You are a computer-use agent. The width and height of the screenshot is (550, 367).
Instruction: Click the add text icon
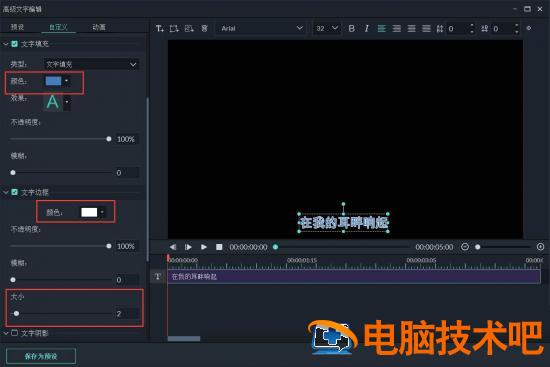160,28
